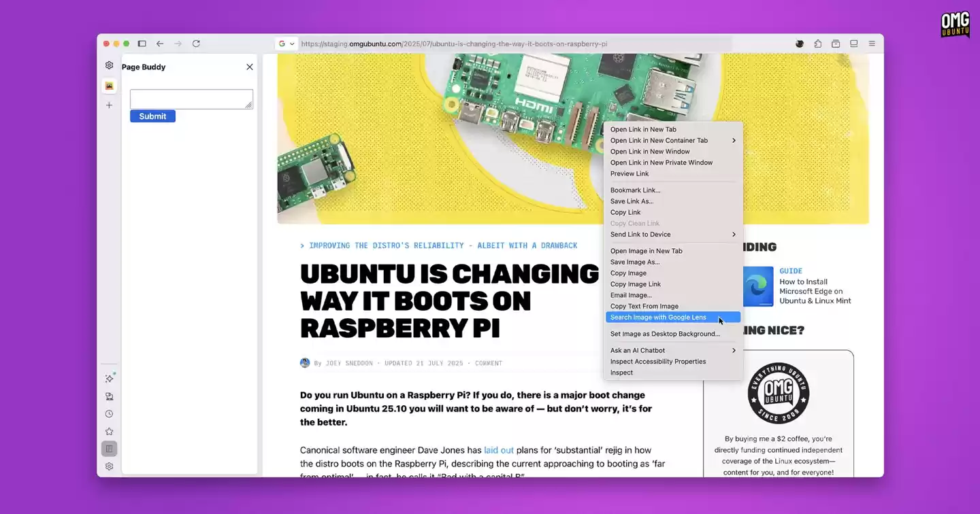Click the share icon in the toolbar

pos(817,43)
